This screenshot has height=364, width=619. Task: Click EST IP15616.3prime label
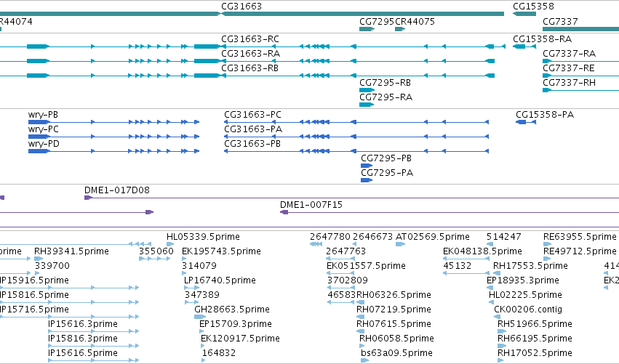click(82, 325)
